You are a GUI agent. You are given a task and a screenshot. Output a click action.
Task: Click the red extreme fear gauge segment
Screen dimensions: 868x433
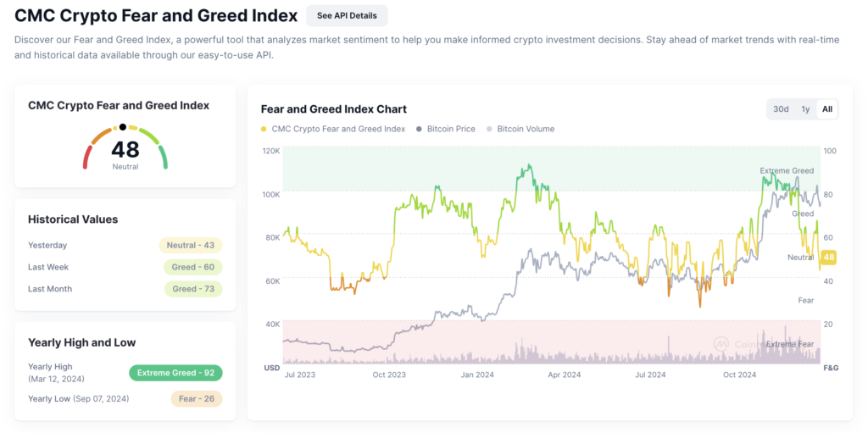point(86,157)
